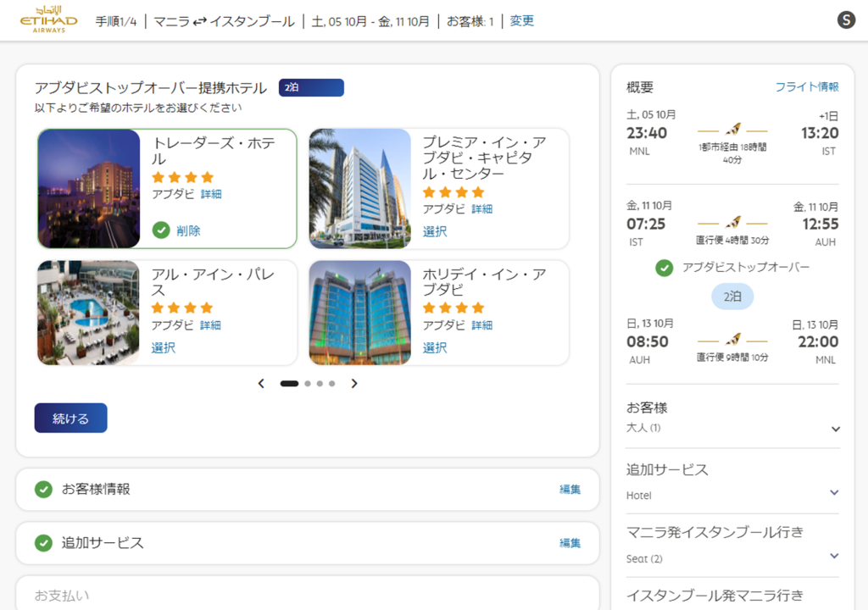Screen dimensions: 868x610
Task: Click the previous hotels carousel arrow
Action: pos(261,384)
